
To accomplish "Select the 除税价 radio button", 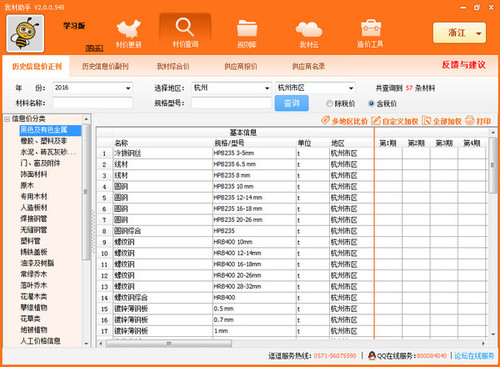I will pos(330,104).
